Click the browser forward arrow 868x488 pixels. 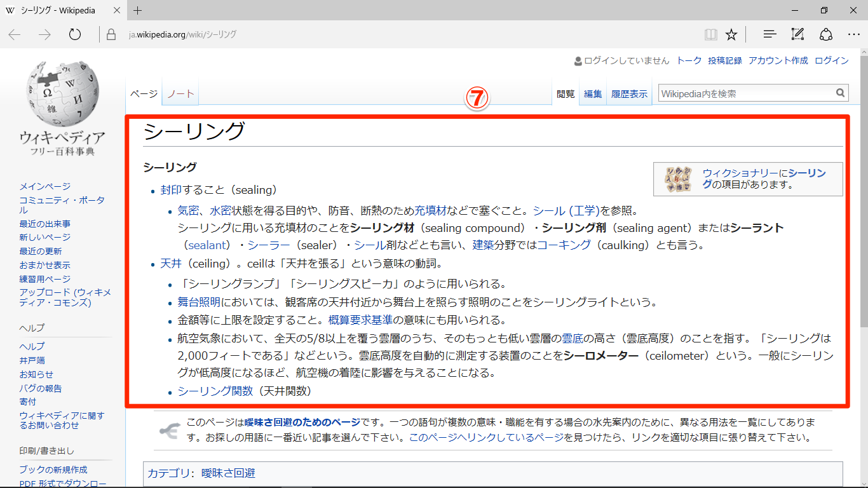[x=44, y=34]
